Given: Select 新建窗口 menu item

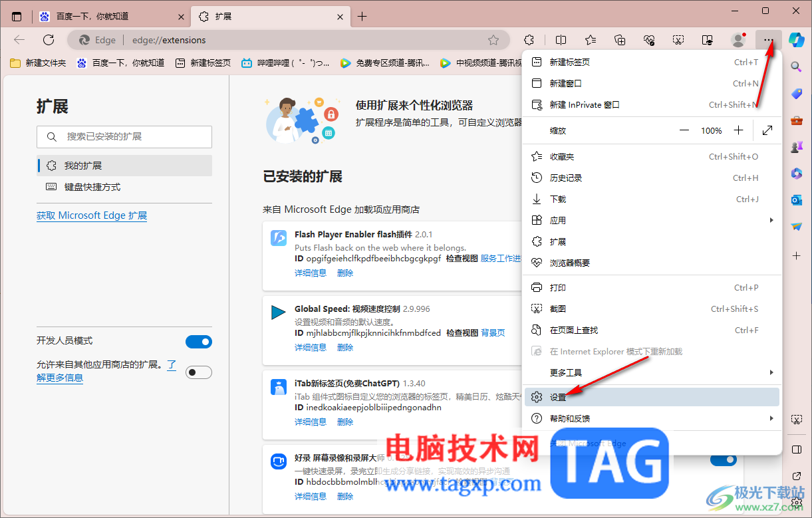Looking at the screenshot, I should tap(652, 83).
